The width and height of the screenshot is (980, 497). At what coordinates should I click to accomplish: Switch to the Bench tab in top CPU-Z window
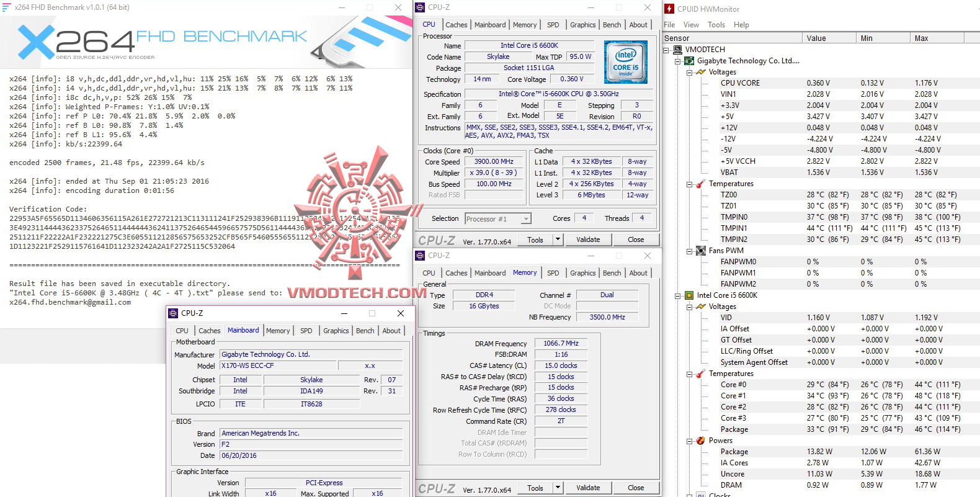pyautogui.click(x=612, y=25)
